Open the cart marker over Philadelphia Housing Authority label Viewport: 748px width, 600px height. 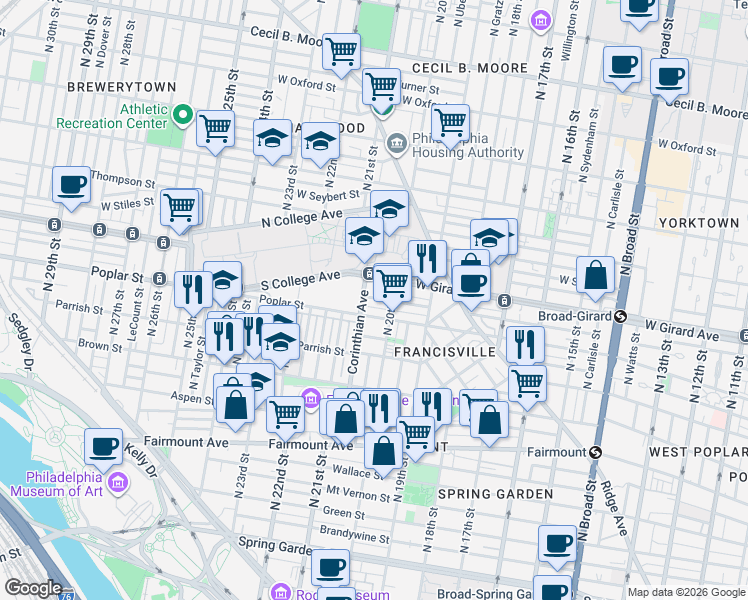[450, 123]
